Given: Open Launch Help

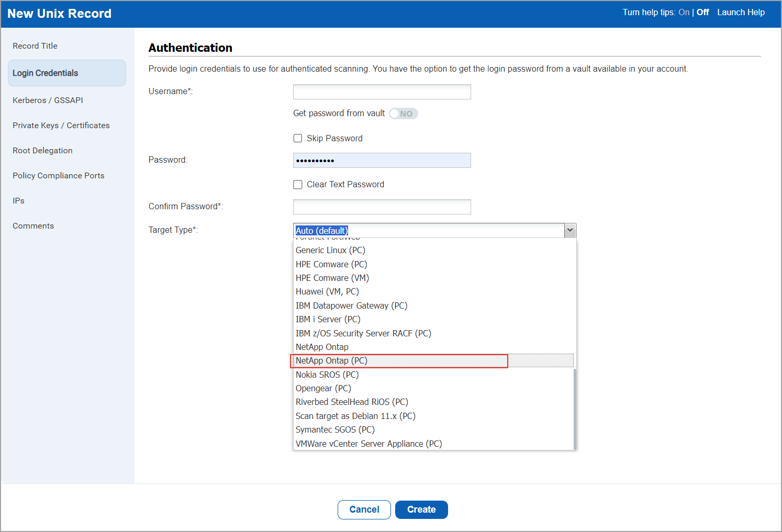Looking at the screenshot, I should click(741, 12).
